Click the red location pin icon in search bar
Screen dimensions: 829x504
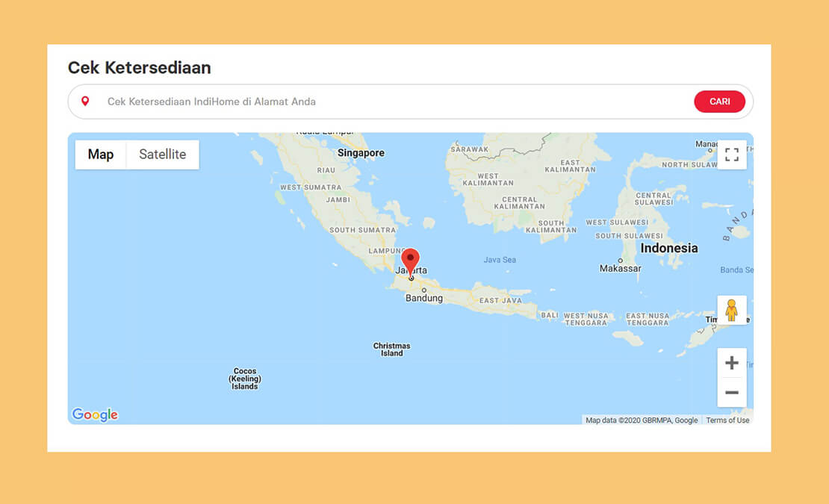click(85, 102)
